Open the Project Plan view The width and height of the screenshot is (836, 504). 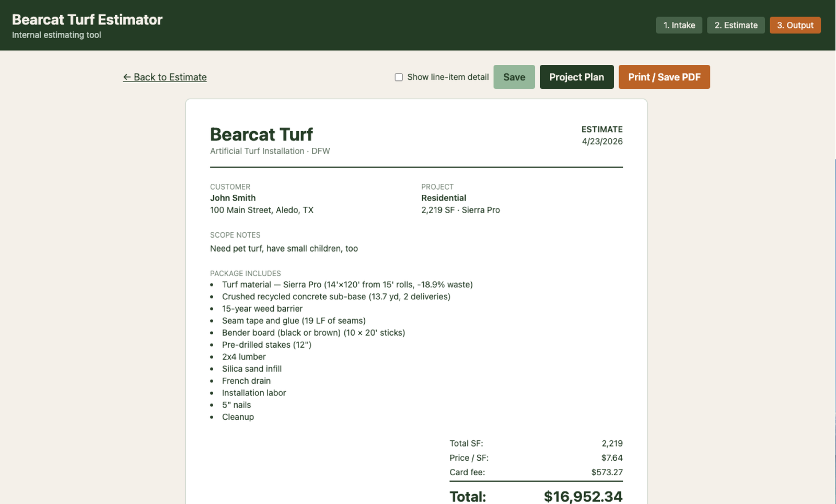coord(576,77)
